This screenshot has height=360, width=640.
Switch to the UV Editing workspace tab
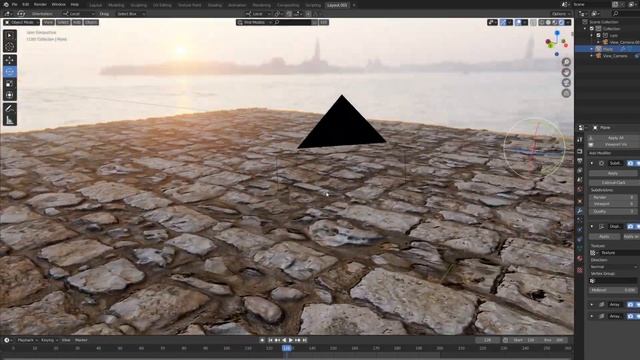[162, 5]
